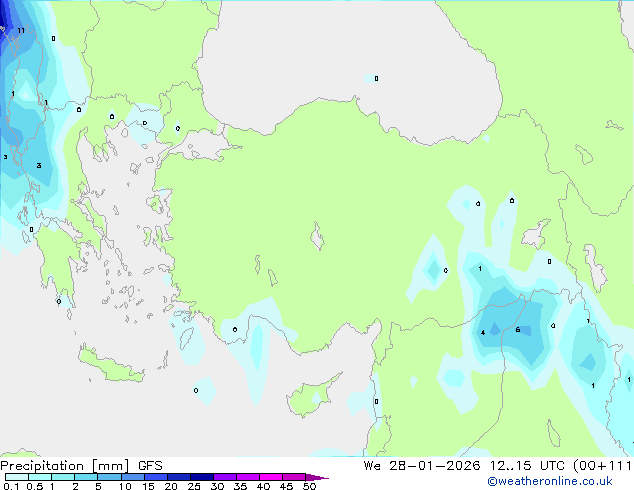Click the legend label '40'
The width and height of the screenshot is (634, 490).
(263, 486)
